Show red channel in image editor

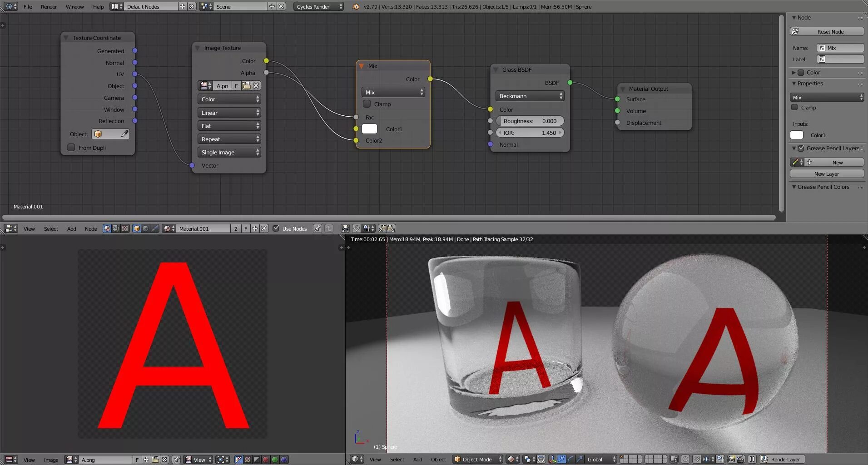(266, 460)
